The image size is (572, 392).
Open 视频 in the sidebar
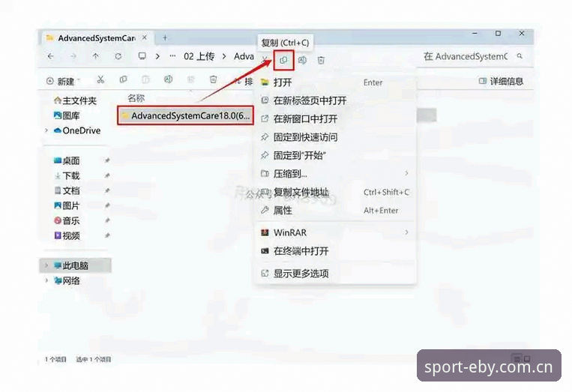(67, 235)
